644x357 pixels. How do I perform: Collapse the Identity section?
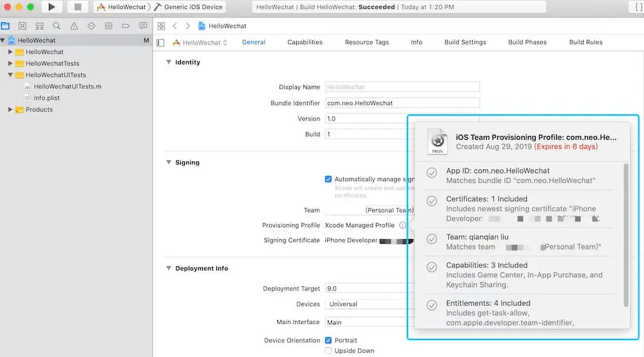click(168, 62)
